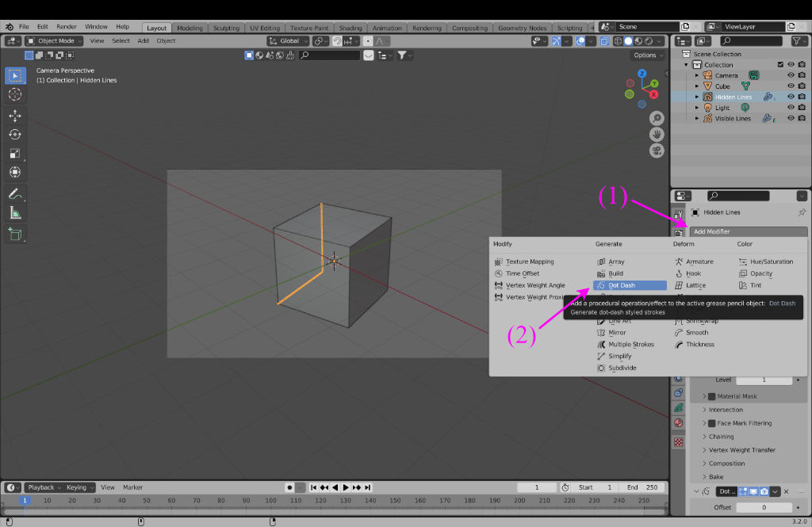Open the Object Mode dropdown
Viewport: 812px width, 527px height.
54,40
